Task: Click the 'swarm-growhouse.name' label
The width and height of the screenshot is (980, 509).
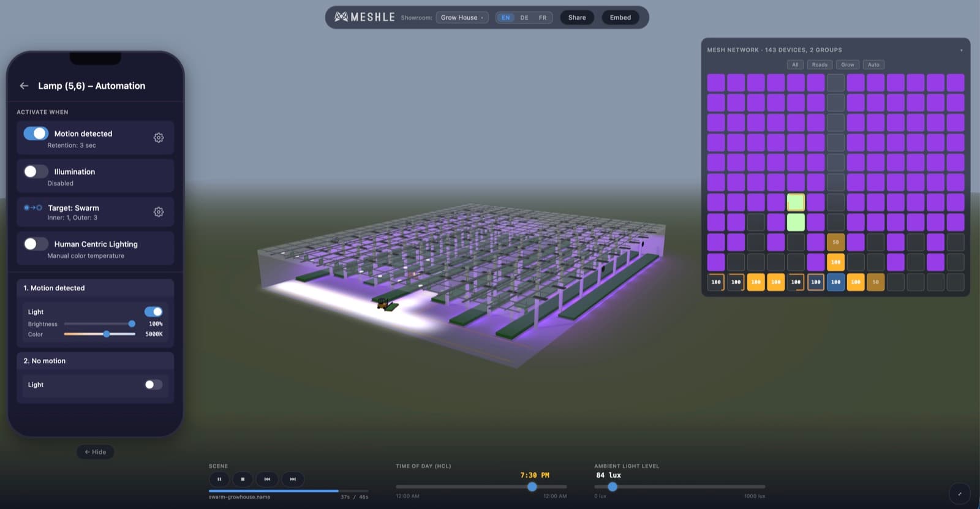Action: (x=239, y=497)
